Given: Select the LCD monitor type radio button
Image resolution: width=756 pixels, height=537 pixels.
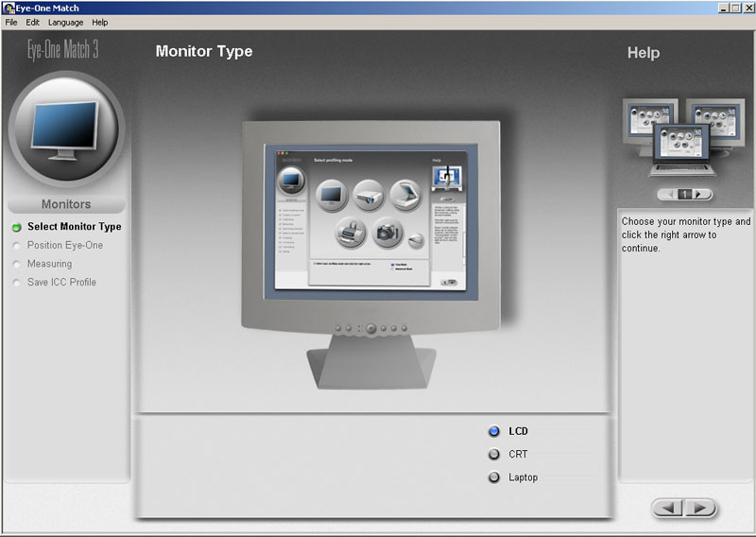Looking at the screenshot, I should click(x=493, y=431).
